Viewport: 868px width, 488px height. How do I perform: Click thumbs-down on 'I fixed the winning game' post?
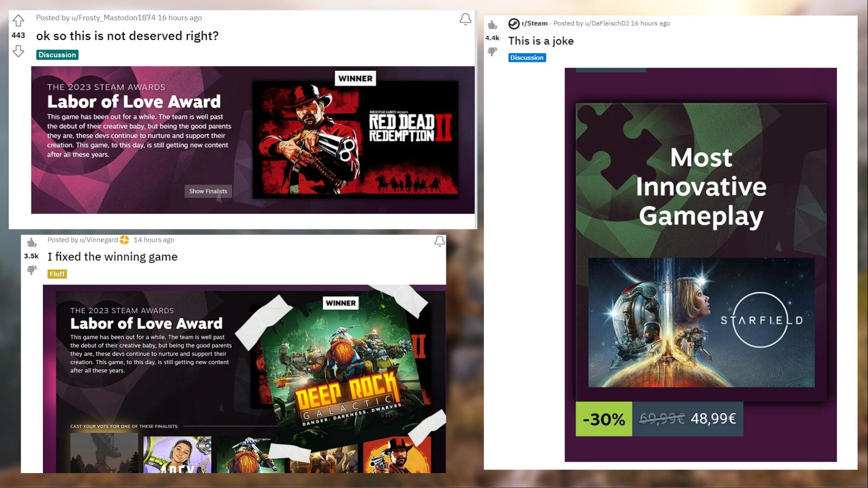pyautogui.click(x=32, y=270)
